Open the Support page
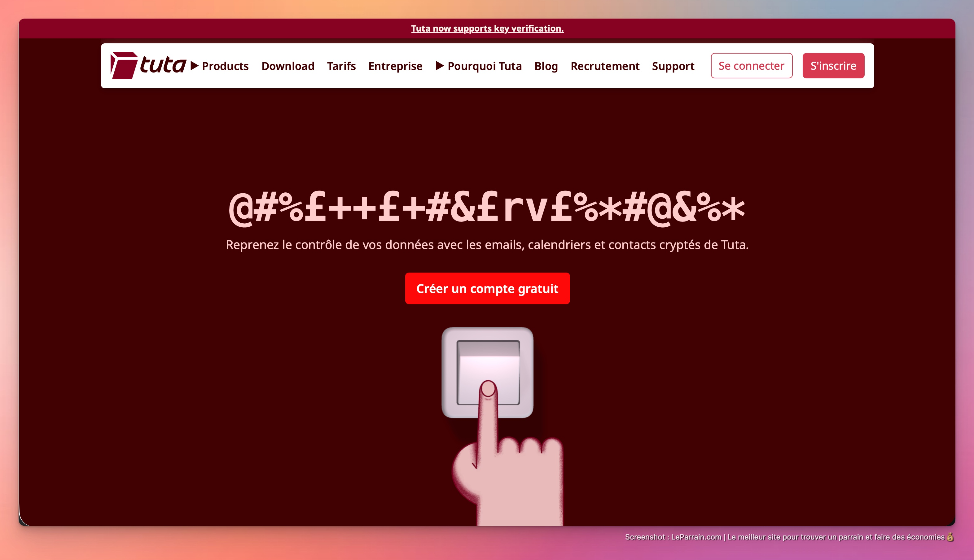This screenshot has width=974, height=560. tap(673, 66)
